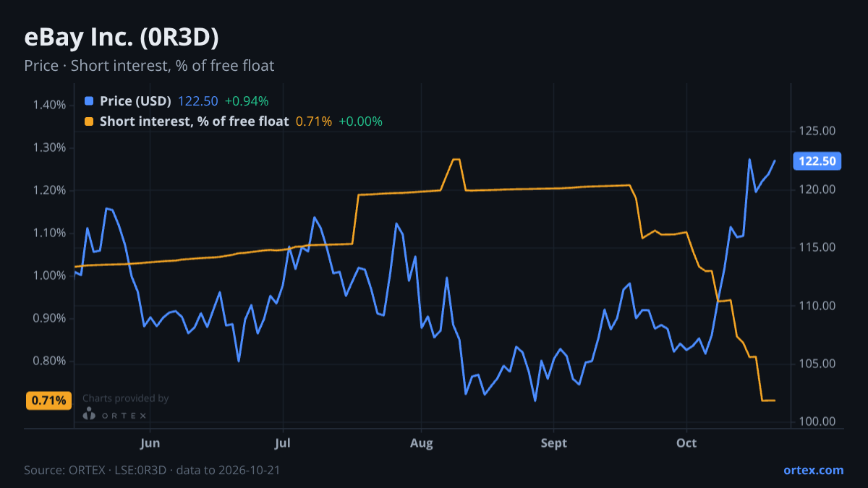Screen dimensions: 868x488
Task: Click the eBay Inc. (0R3D) chart title
Action: tap(122, 38)
